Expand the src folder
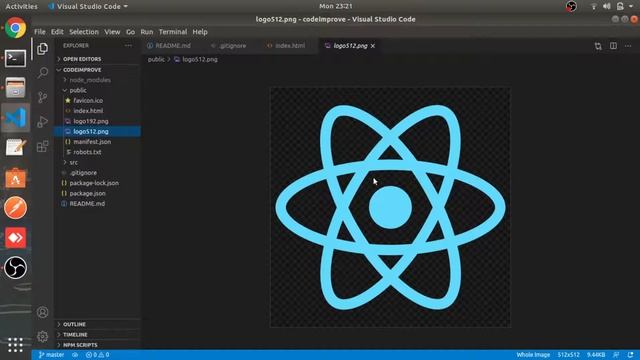Screen dimensions: 640x360 pos(98,162)
